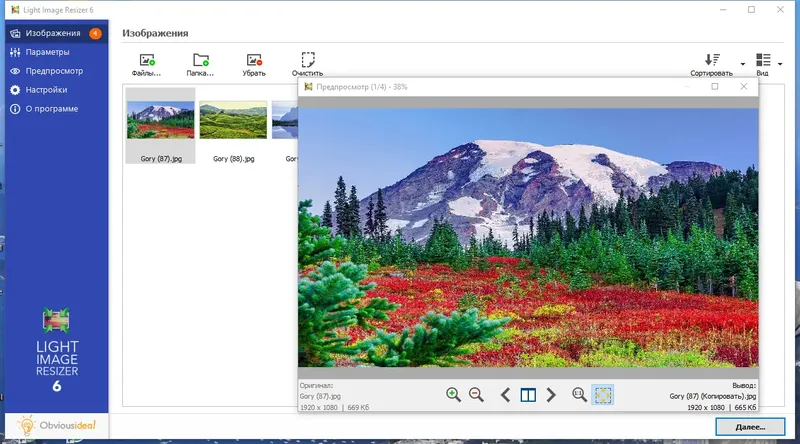Image resolution: width=800 pixels, height=444 pixels.
Task: Click the Сортировать sort icon
Action: coord(712,60)
